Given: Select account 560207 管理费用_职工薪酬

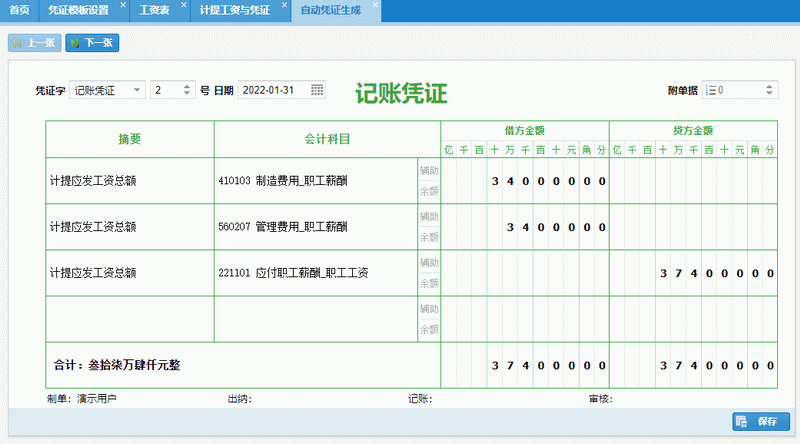Looking at the screenshot, I should click(x=316, y=227).
